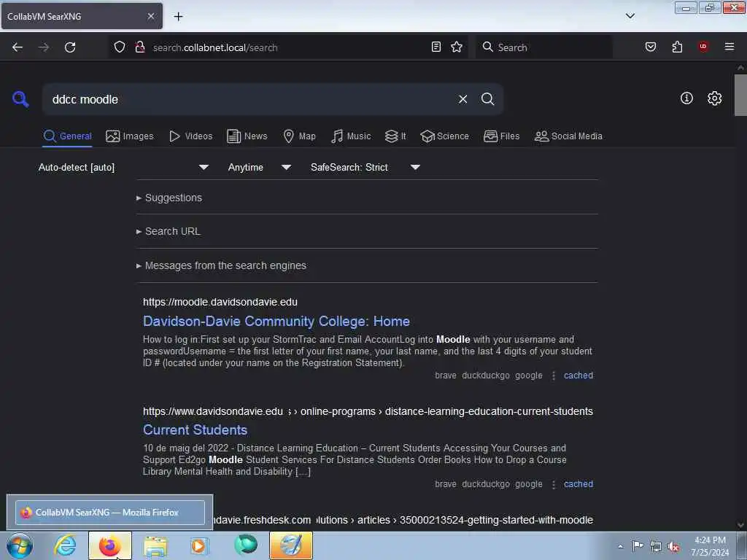Toggle reader view icon
Viewport: 747px width, 560px height.
click(x=436, y=47)
